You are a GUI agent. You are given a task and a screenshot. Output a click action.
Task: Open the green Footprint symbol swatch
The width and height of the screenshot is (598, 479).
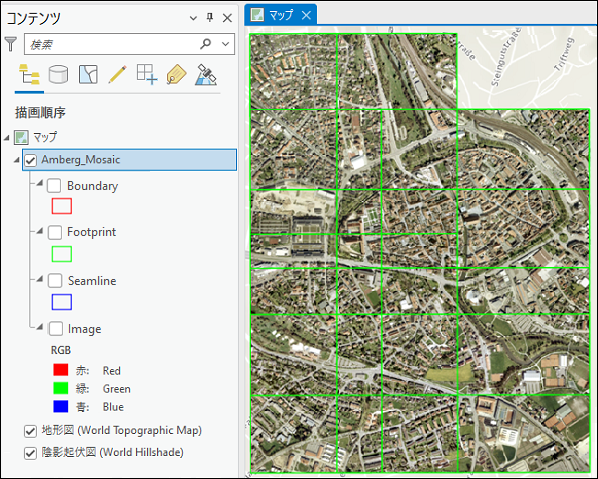tap(62, 254)
